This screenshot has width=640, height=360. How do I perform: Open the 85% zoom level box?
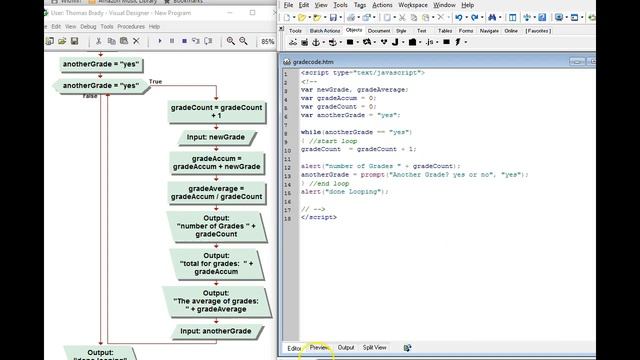[x=267, y=42]
